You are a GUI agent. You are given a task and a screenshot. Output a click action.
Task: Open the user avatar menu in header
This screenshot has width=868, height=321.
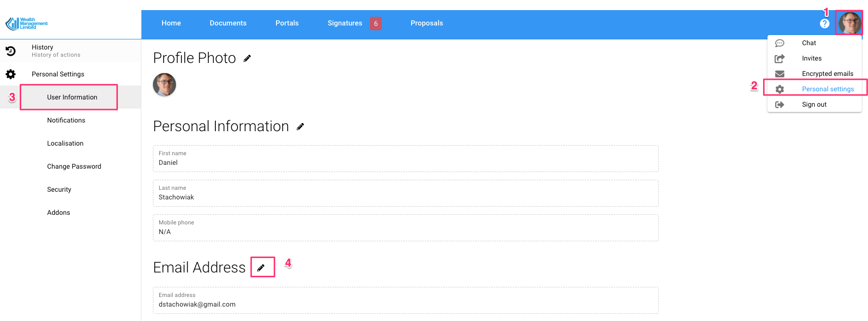849,23
